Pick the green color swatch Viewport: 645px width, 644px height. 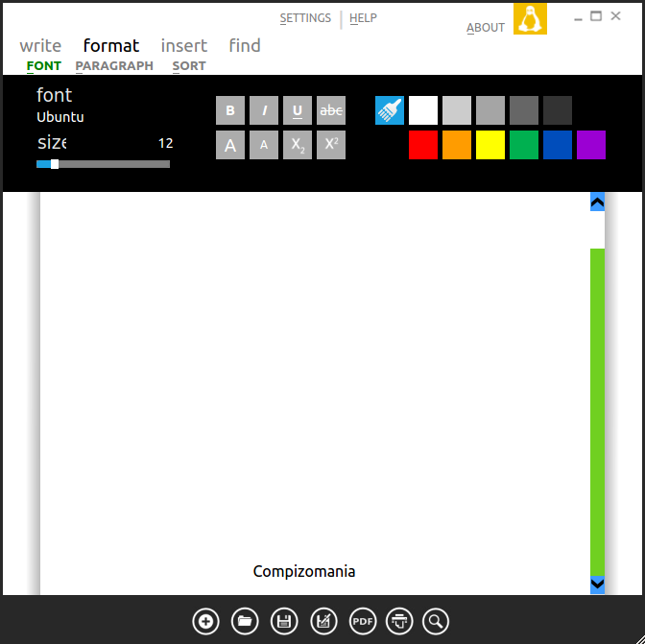[524, 145]
